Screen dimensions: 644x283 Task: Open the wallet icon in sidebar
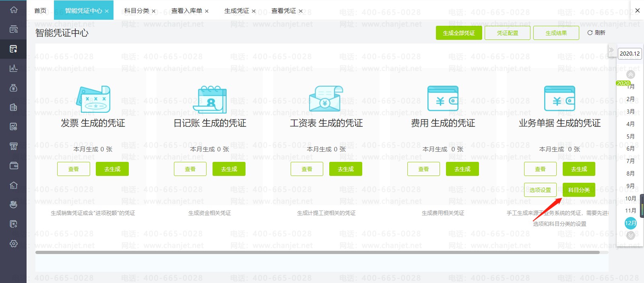point(13,165)
